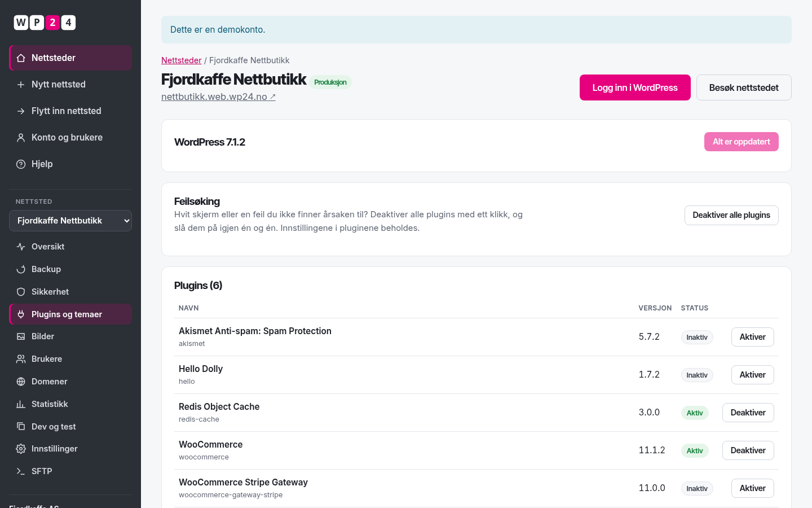Click the pulse icon beside Oversikt

(x=21, y=247)
